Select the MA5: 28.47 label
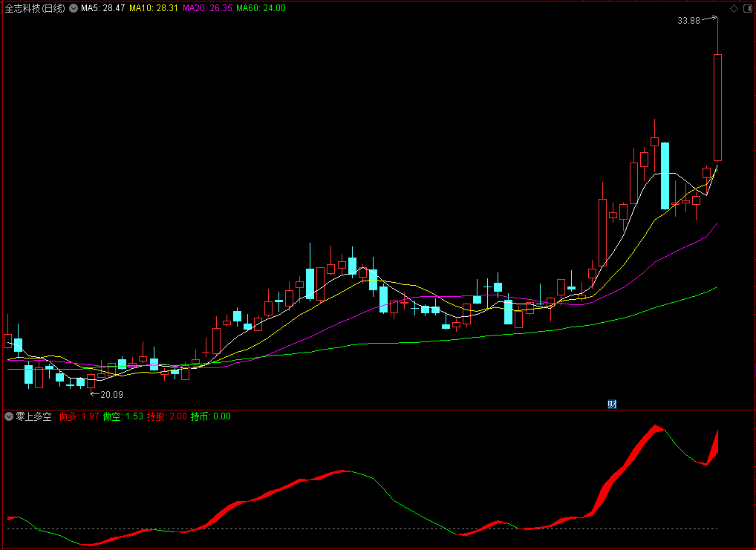Image resolution: width=756 pixels, height=550 pixels. tap(102, 8)
